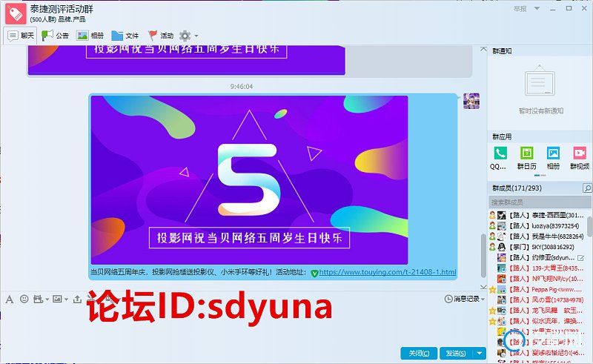Click the 发送(S) send button
Screen dimensions: 593x364
(x=456, y=353)
